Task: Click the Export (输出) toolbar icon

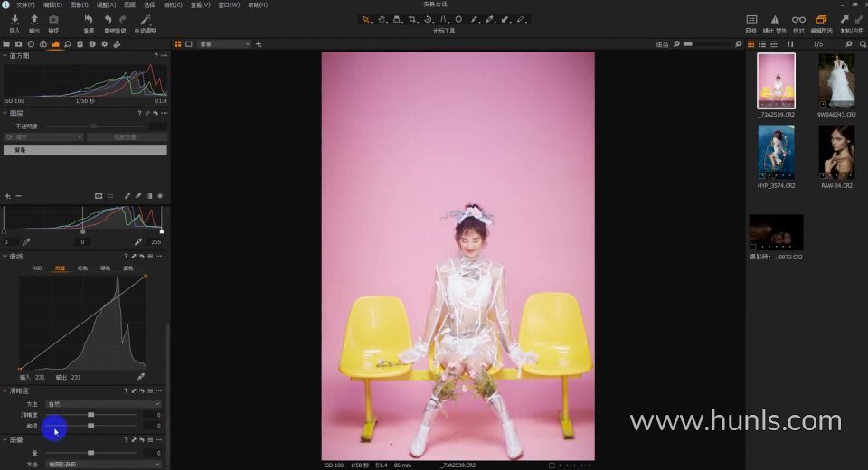Action: pyautogui.click(x=34, y=20)
